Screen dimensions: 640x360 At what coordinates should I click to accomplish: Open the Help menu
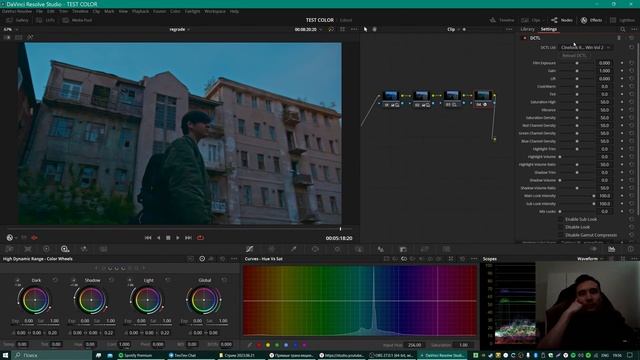pos(234,11)
